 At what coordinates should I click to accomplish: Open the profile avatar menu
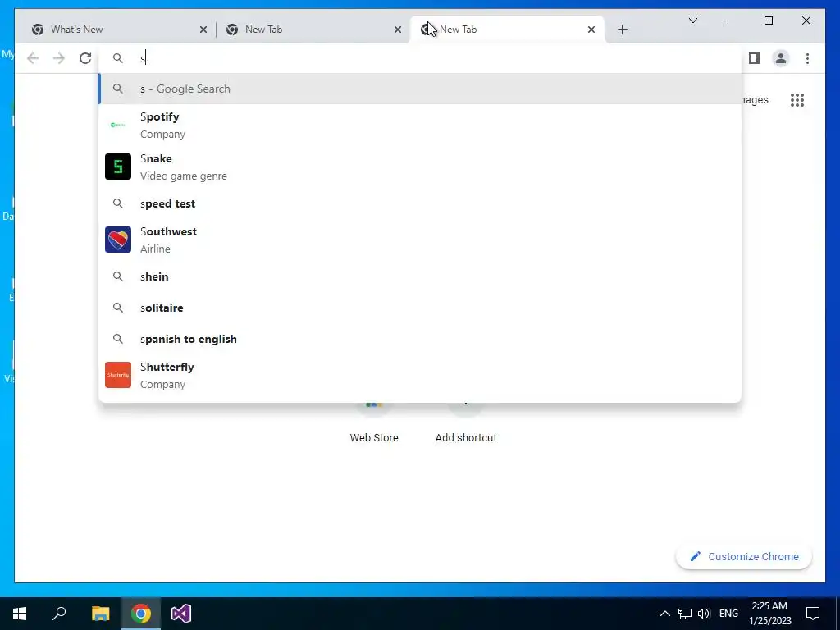tap(781, 58)
